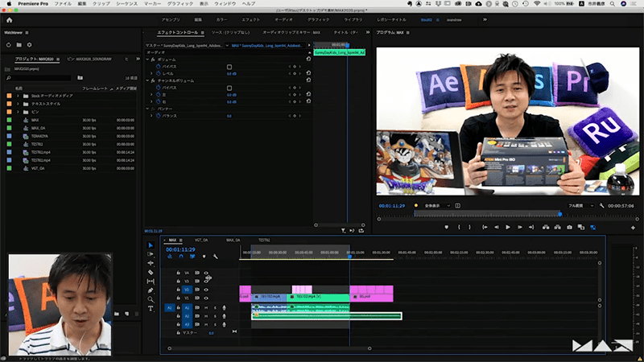Click the Watchtower refresh icon
The width and height of the screenshot is (644, 362).
click(x=8, y=45)
